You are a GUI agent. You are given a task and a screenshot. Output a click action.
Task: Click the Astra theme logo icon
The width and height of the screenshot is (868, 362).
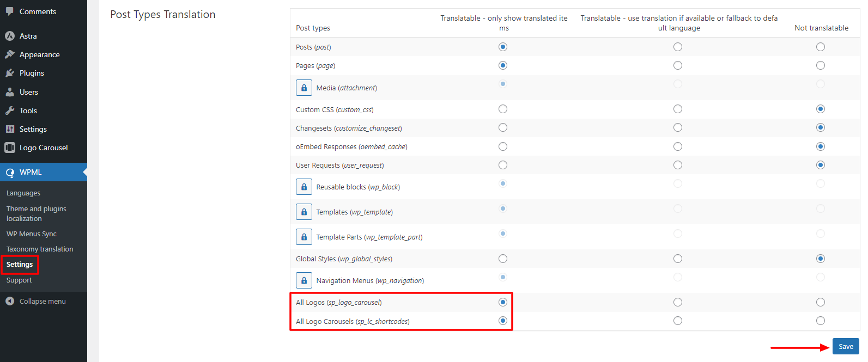pyautogui.click(x=10, y=36)
